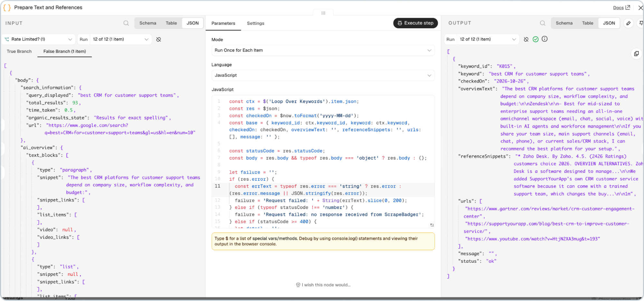Click the search icon in the OUTPUT panel
644x301 pixels.
543,23
